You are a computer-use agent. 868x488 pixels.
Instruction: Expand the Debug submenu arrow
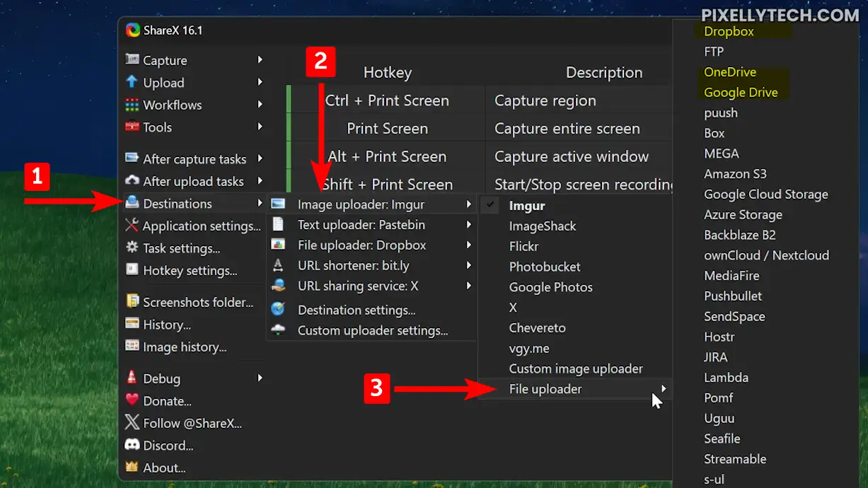point(260,378)
